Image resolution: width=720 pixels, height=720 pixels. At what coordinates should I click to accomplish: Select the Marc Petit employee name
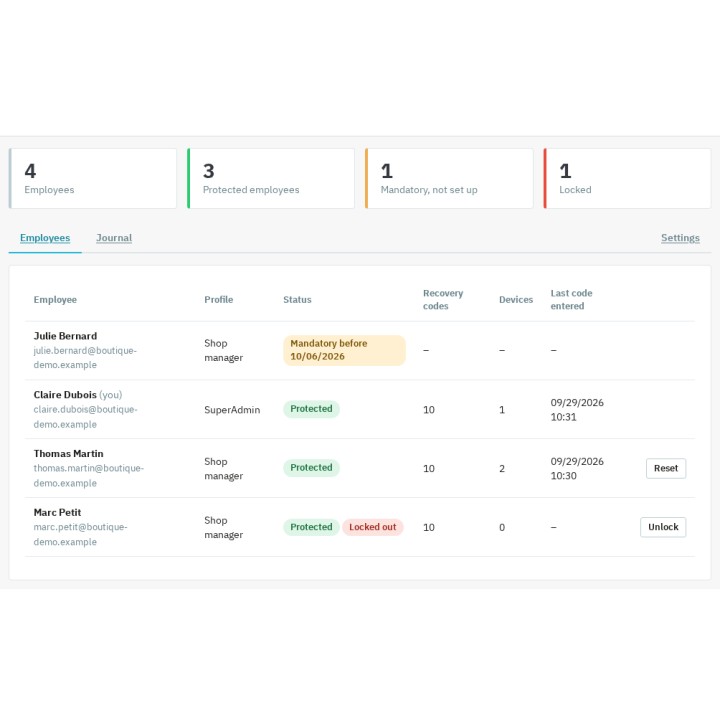click(57, 512)
